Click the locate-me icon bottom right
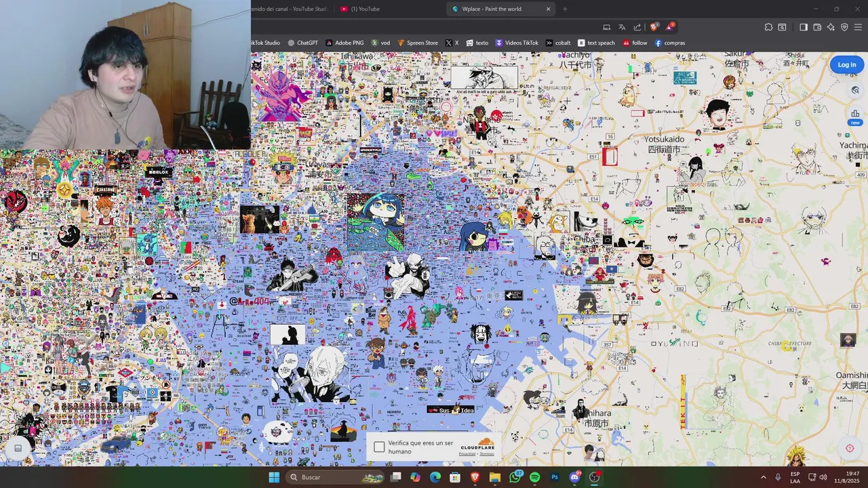868x488 pixels. [850, 448]
